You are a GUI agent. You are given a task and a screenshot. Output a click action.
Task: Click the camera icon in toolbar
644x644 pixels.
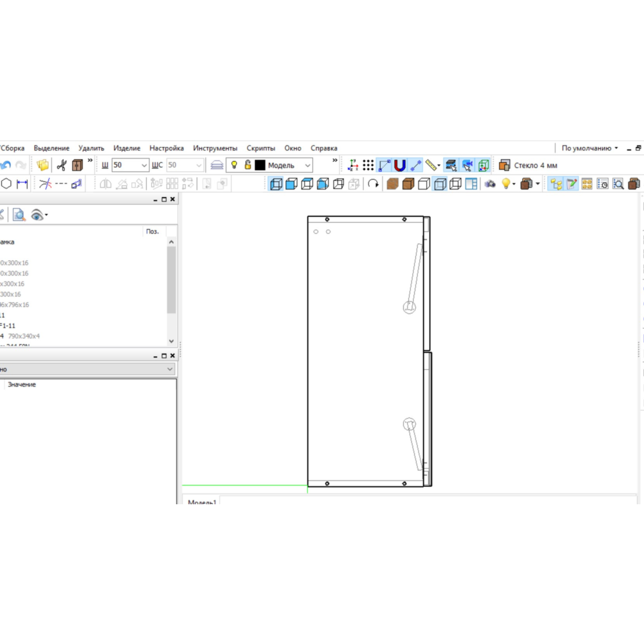pyautogui.click(x=490, y=184)
